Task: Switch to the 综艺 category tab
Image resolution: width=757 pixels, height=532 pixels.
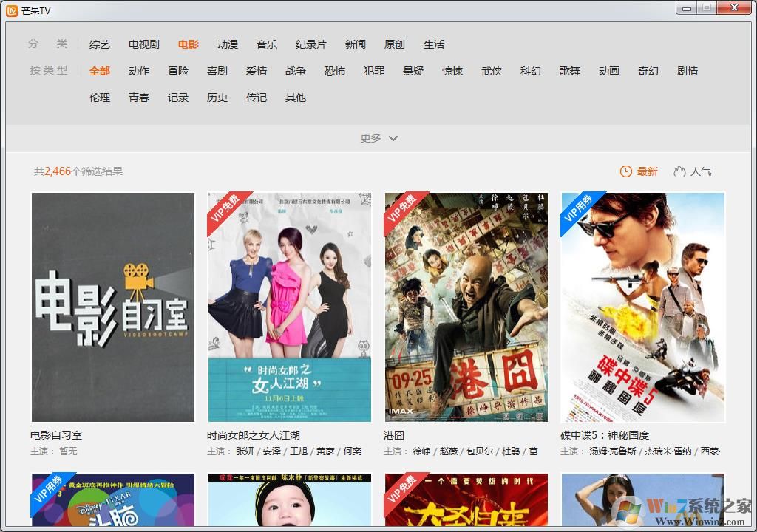Action: pos(99,44)
